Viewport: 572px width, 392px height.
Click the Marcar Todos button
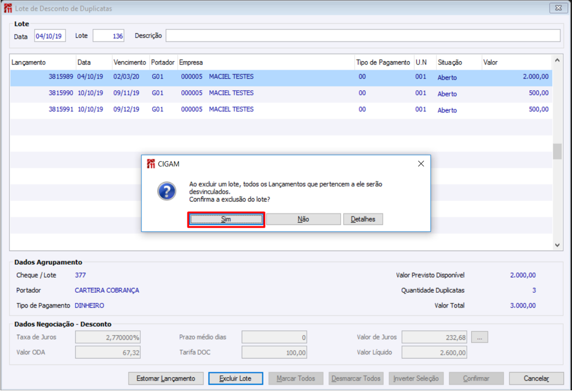[x=296, y=378]
